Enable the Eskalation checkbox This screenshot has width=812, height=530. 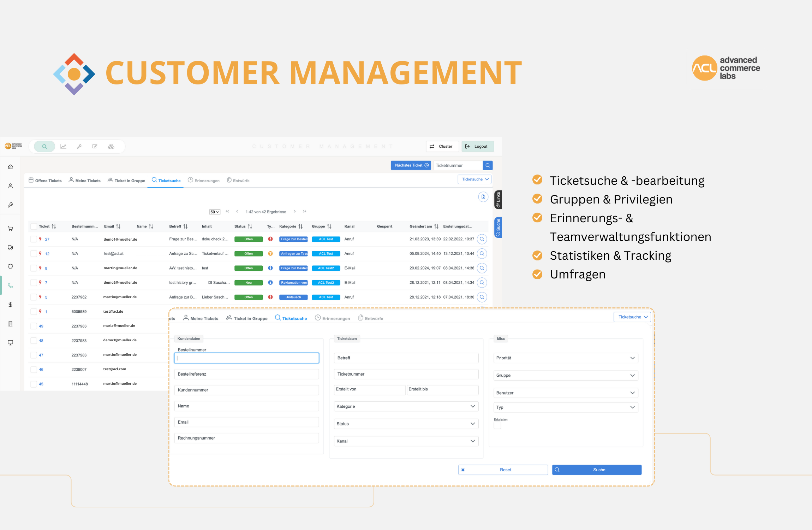(497, 425)
